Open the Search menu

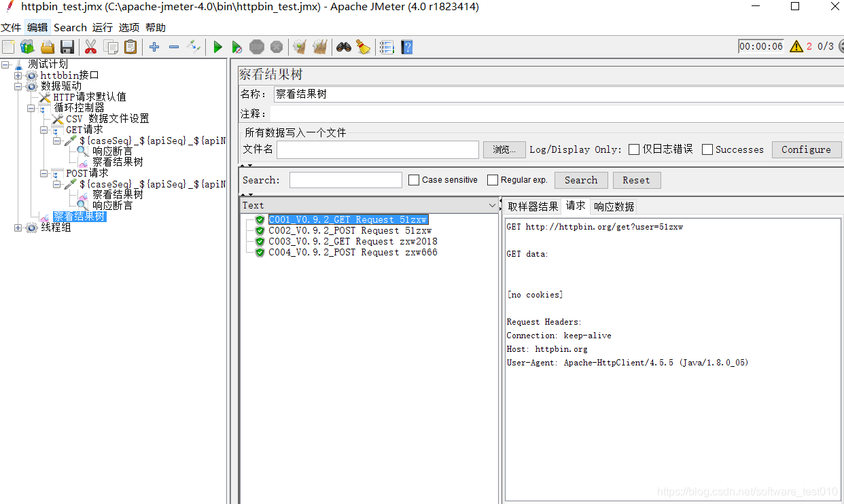click(70, 27)
